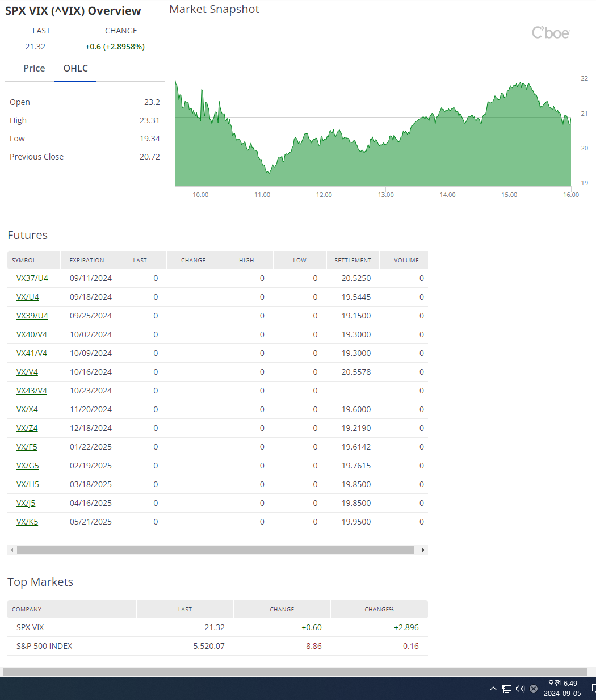This screenshot has width=596, height=700.
Task: Click the SETTLEMENT column header
Action: coord(352,260)
